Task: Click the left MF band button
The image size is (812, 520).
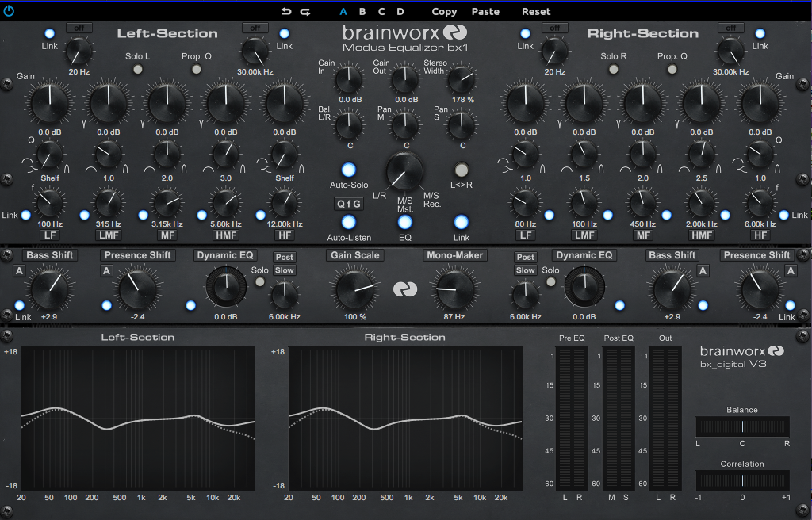Action: pos(167,235)
